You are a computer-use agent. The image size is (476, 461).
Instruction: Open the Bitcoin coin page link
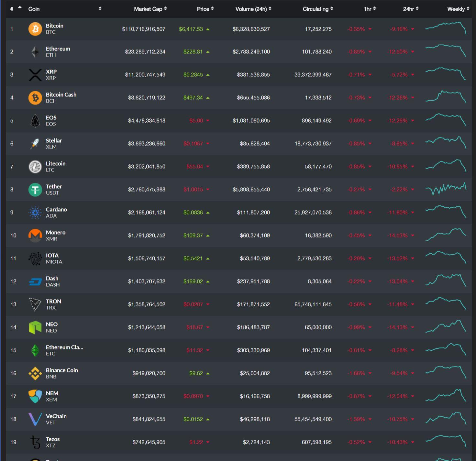[x=54, y=26]
